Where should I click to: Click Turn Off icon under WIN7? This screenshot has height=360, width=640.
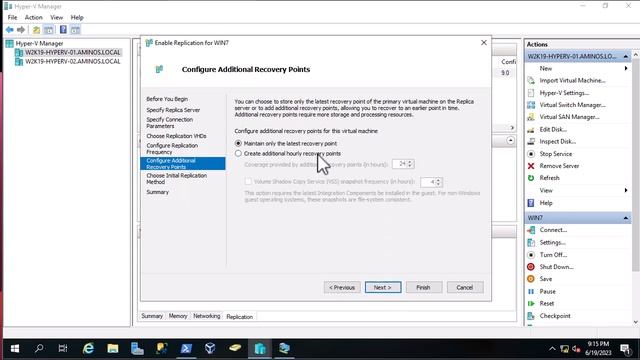(531, 255)
